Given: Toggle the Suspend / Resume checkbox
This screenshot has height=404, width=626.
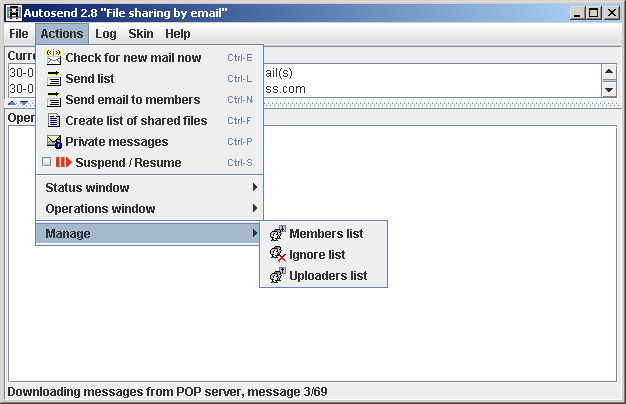Looking at the screenshot, I should coord(46,162).
